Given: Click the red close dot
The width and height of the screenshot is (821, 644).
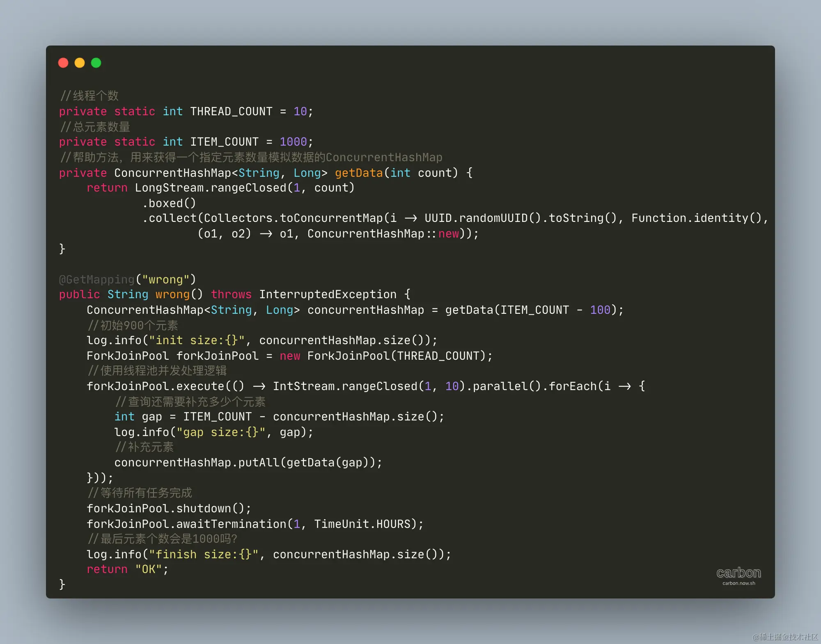Looking at the screenshot, I should (63, 63).
